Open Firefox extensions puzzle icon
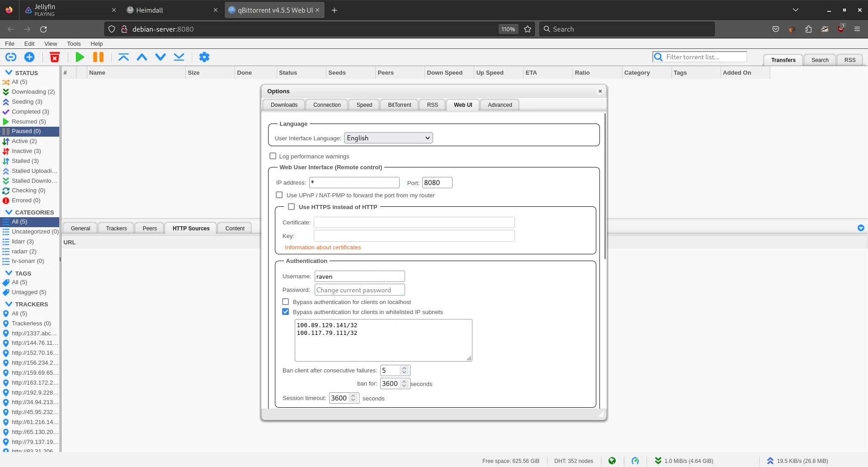Image resolution: width=868 pixels, height=467 pixels. pos(808,29)
